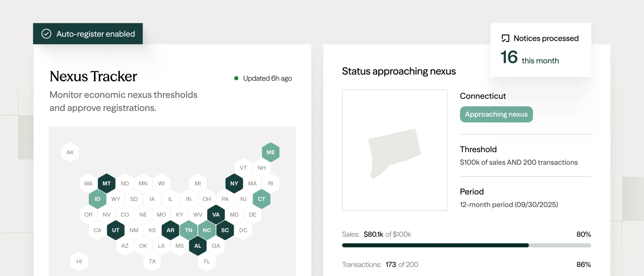Expand the Threshold section
Viewport: 644px width, 276px height.
click(478, 149)
